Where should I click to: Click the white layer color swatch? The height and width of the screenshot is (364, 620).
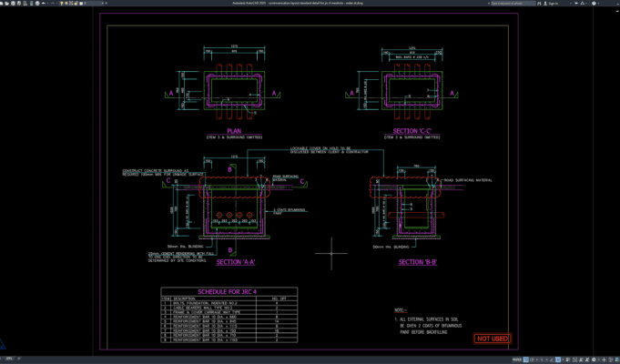click(81, 3)
